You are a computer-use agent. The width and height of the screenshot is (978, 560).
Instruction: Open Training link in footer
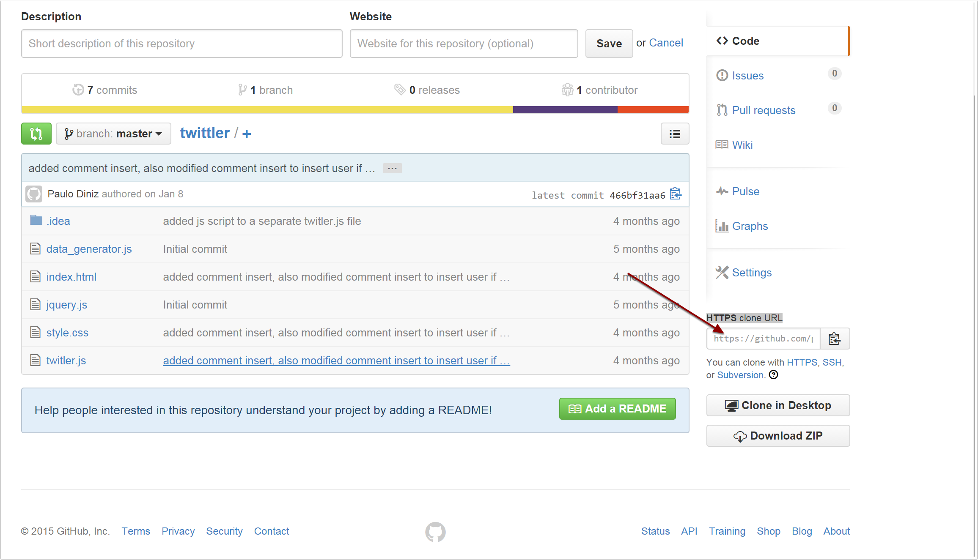pos(727,531)
